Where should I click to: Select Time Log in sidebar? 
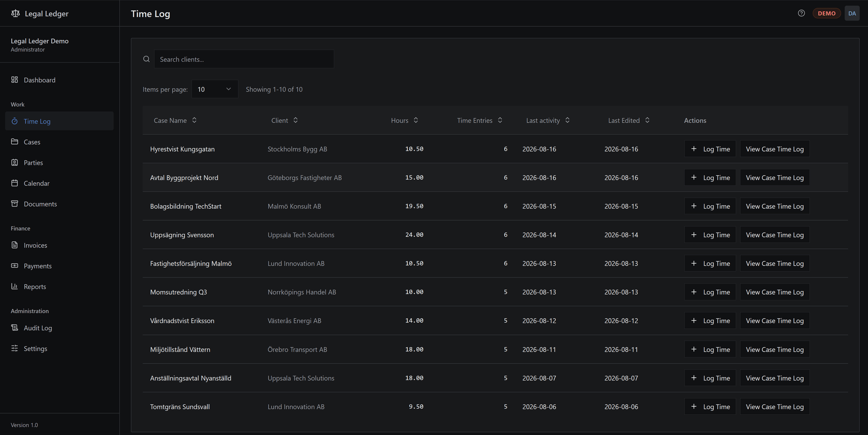[59, 121]
